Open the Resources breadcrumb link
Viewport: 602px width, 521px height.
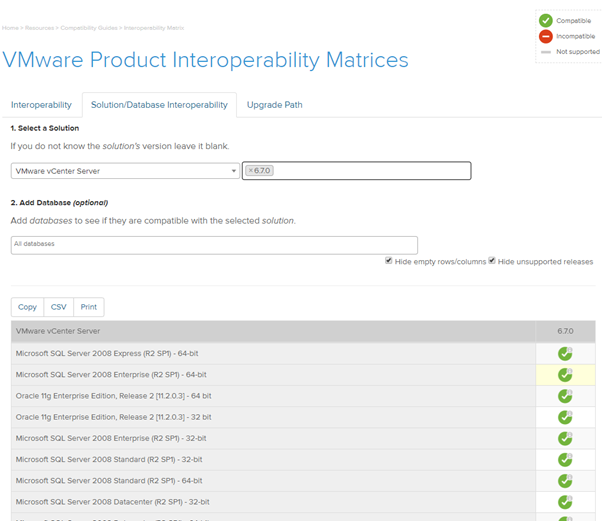pos(40,28)
